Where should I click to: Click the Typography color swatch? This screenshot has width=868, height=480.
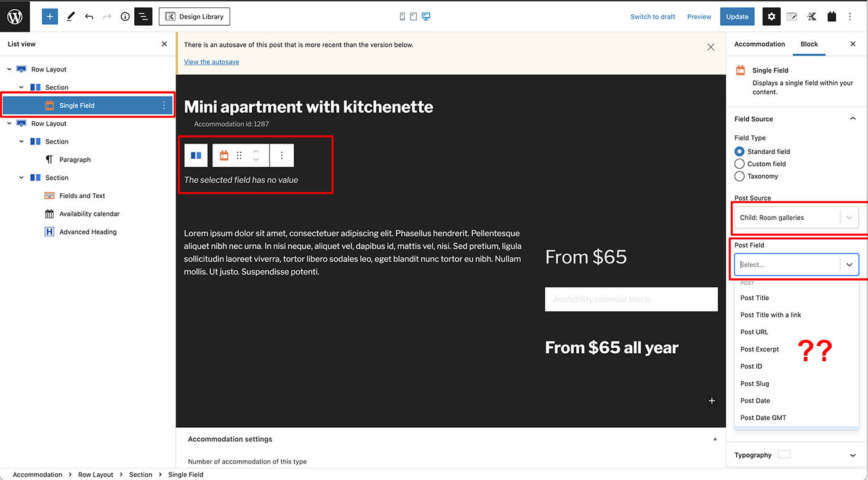click(784, 455)
